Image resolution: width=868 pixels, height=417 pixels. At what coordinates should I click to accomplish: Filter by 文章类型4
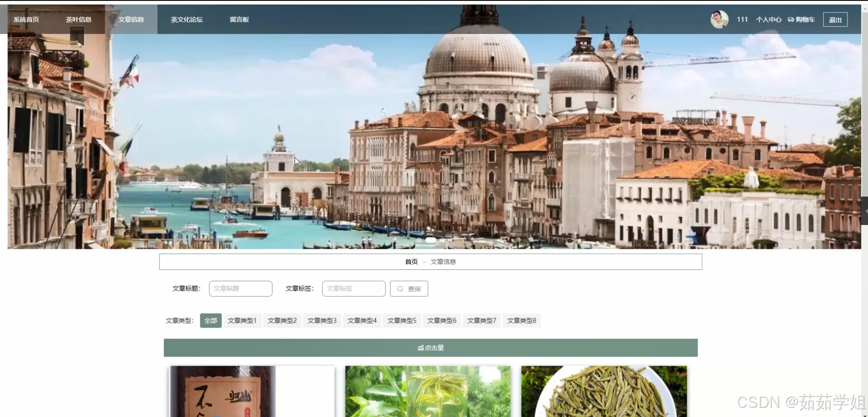point(362,320)
